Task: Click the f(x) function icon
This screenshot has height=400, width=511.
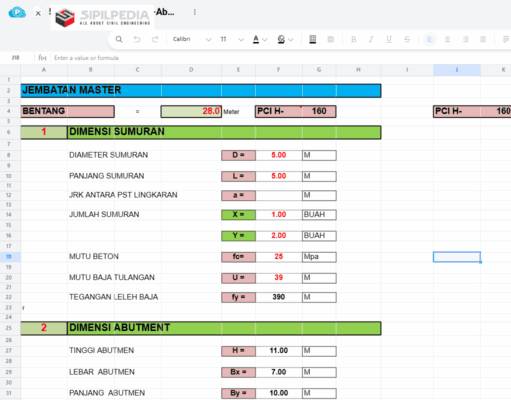Action: pos(42,58)
